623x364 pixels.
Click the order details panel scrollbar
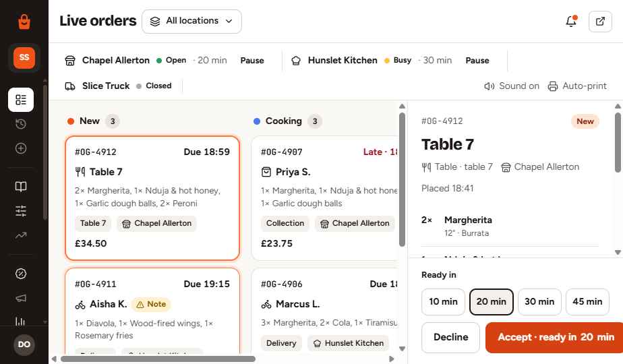pyautogui.click(x=618, y=142)
